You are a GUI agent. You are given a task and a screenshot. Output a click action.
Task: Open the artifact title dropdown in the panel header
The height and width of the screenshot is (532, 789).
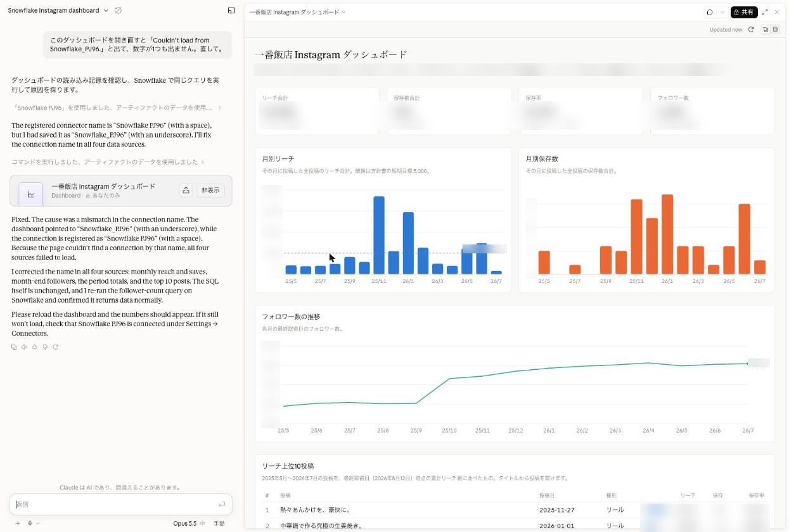[x=298, y=12]
